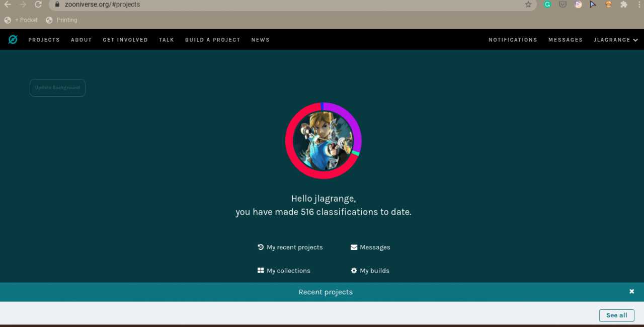The height and width of the screenshot is (327, 644).
Task: Click the recent projects history icon
Action: click(x=261, y=247)
